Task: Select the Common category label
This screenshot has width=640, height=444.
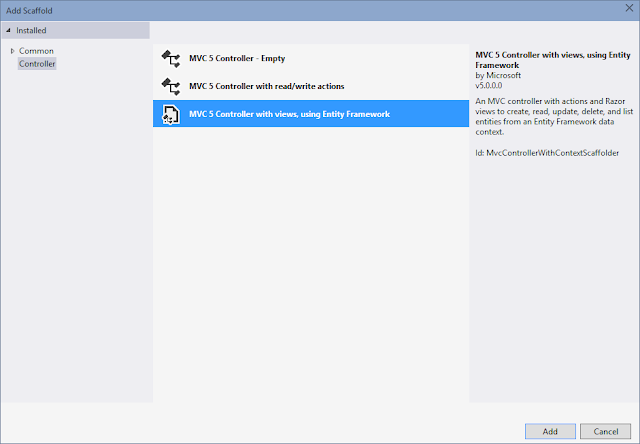Action: (x=36, y=51)
